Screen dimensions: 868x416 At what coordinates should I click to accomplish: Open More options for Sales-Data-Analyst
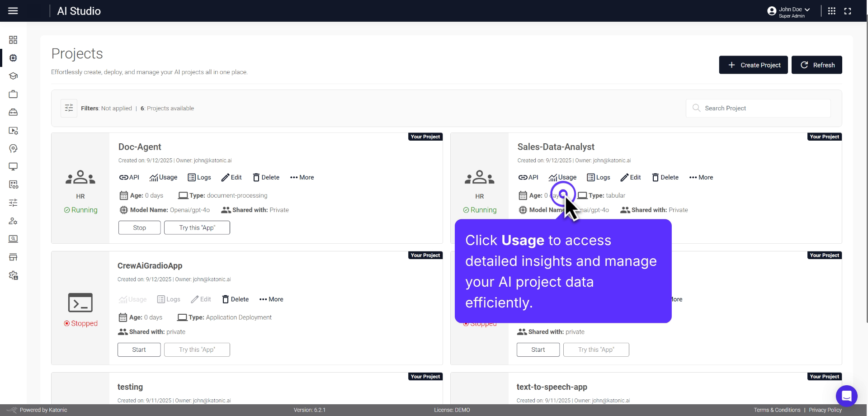(x=701, y=177)
